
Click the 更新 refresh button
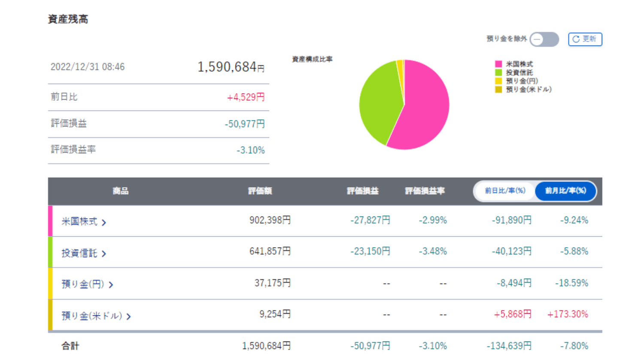point(585,39)
